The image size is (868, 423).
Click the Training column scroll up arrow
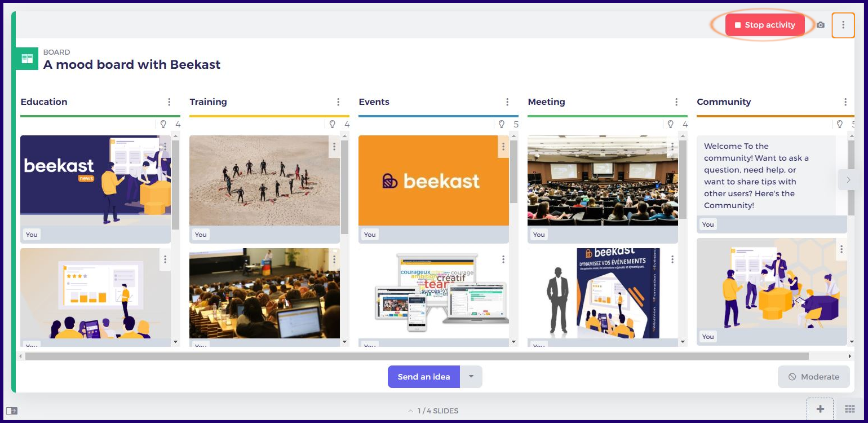point(344,136)
